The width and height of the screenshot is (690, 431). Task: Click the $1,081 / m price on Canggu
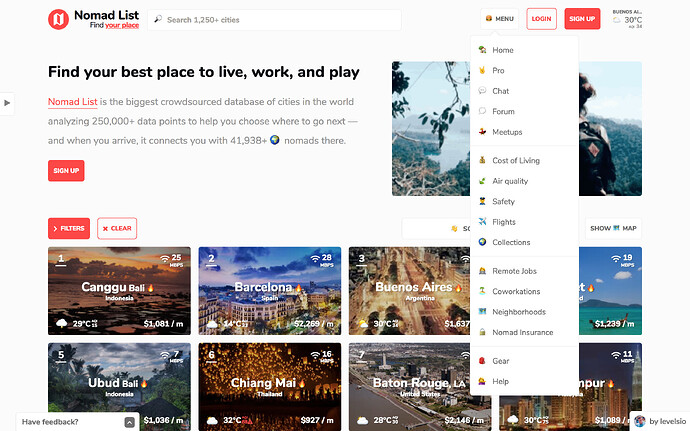tap(163, 324)
